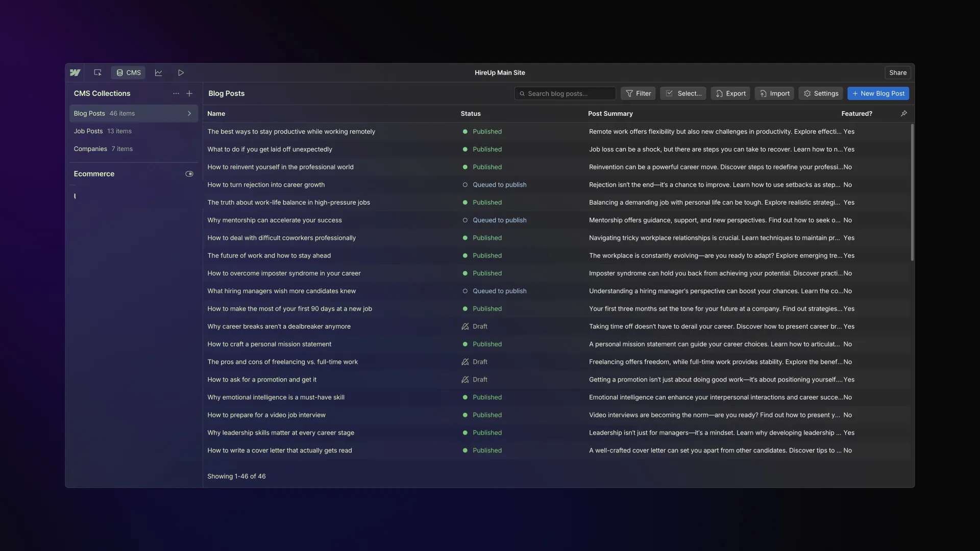Add a new collection with plus icon
This screenshot has width=980, height=551.
pos(189,93)
